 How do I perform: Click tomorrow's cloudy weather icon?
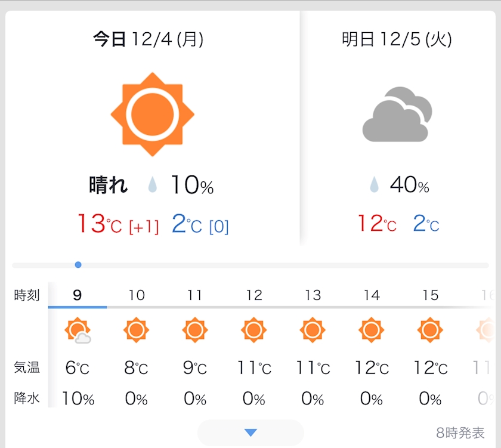(x=397, y=114)
